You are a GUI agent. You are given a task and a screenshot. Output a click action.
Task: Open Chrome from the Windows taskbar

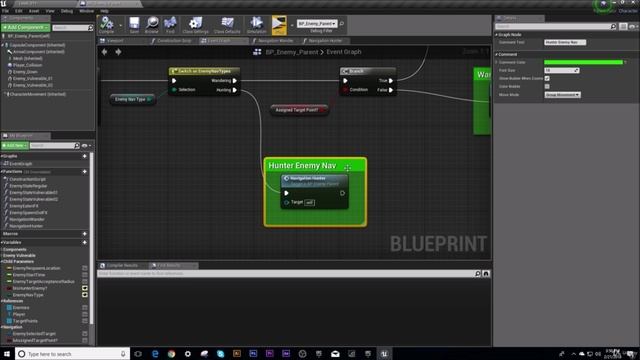click(x=171, y=354)
